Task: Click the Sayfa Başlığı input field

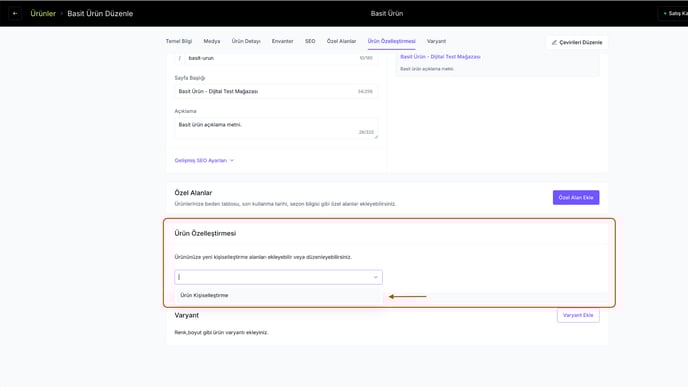Action: coord(276,92)
